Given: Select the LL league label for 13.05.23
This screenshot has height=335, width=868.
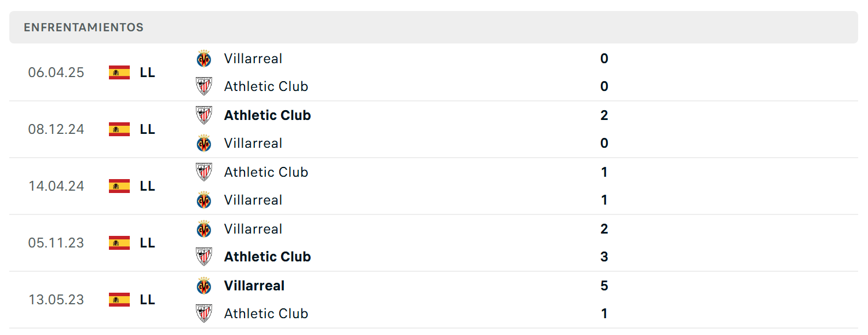Looking at the screenshot, I should click(147, 300).
